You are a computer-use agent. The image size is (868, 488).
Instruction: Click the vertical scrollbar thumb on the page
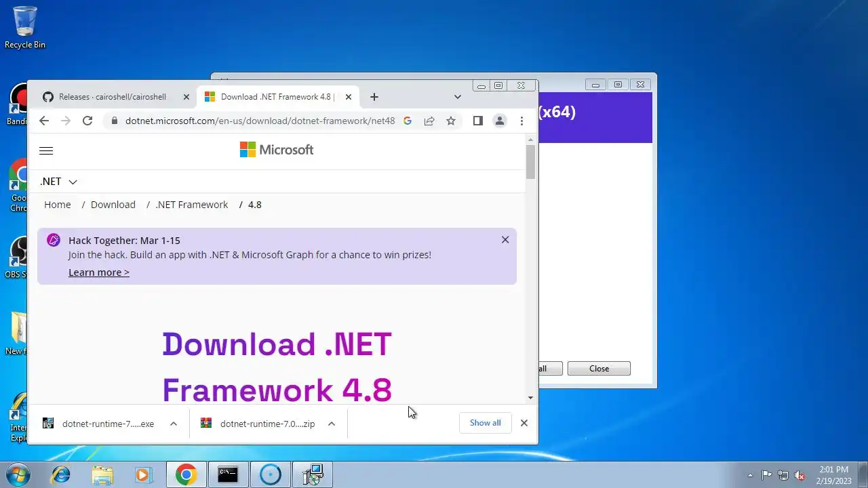tap(530, 162)
